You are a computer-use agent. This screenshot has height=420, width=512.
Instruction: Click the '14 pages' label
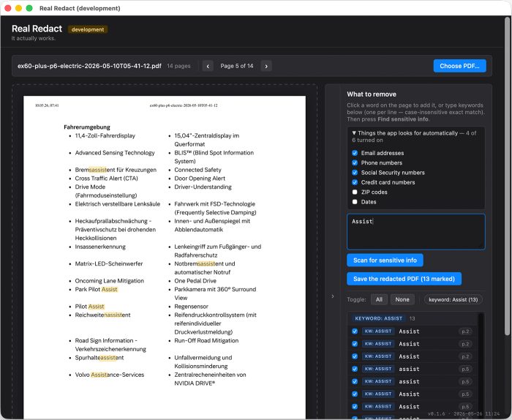coord(178,66)
